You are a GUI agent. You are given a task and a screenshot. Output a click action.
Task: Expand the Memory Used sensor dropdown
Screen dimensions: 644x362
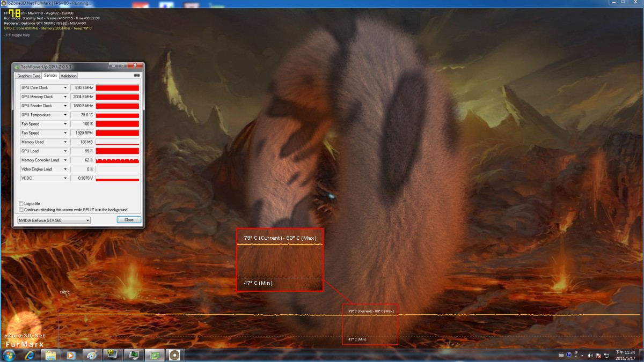pos(65,142)
